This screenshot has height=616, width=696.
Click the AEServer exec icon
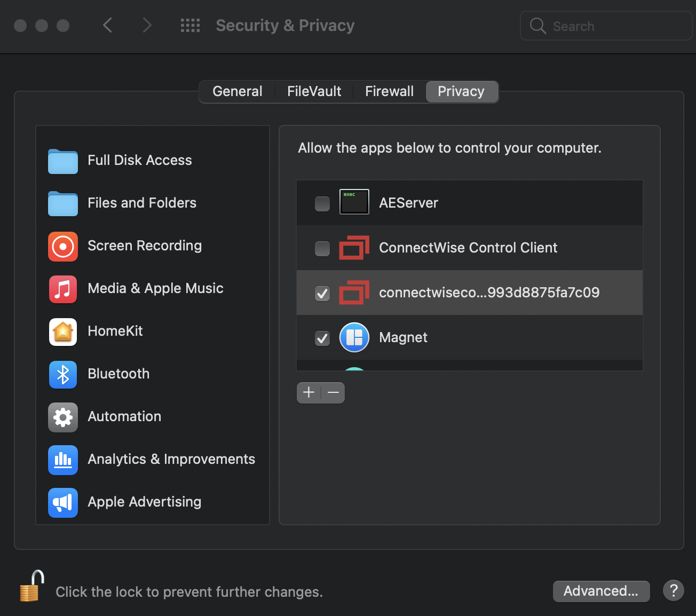(354, 202)
